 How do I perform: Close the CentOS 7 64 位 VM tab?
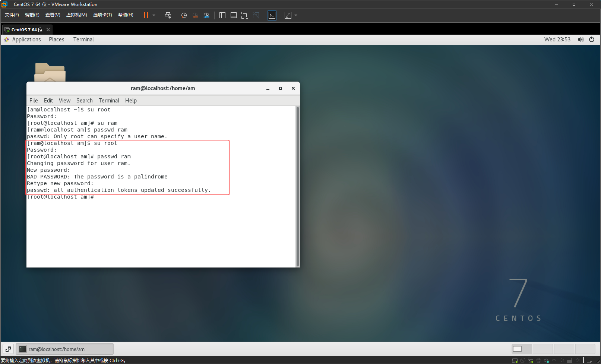coord(48,30)
